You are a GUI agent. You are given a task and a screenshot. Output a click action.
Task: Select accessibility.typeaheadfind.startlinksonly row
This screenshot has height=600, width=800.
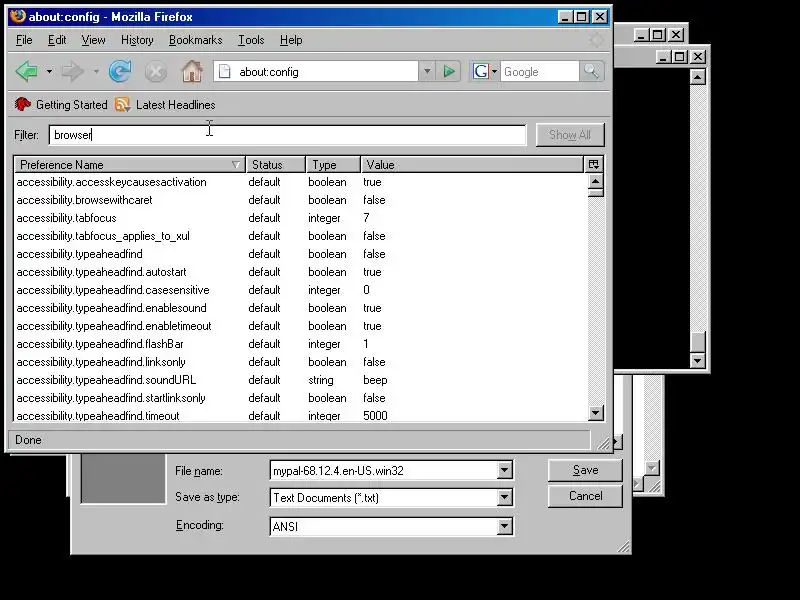pos(301,398)
